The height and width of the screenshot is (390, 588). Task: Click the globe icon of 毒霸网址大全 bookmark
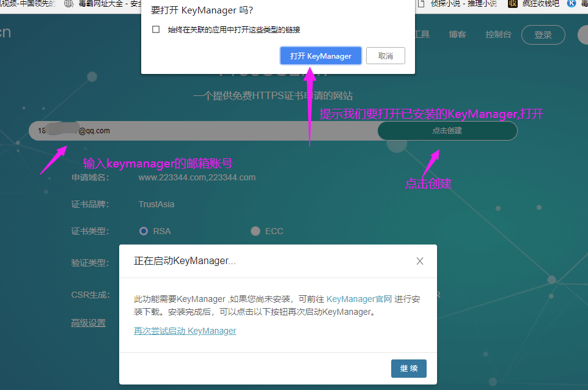68,4
